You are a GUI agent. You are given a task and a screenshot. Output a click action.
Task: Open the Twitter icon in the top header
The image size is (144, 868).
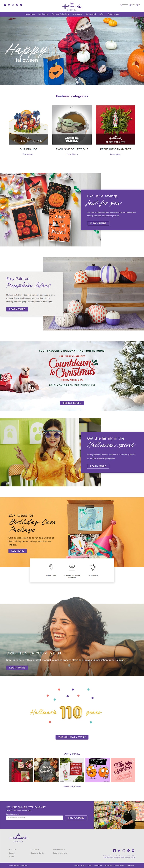[9, 5]
